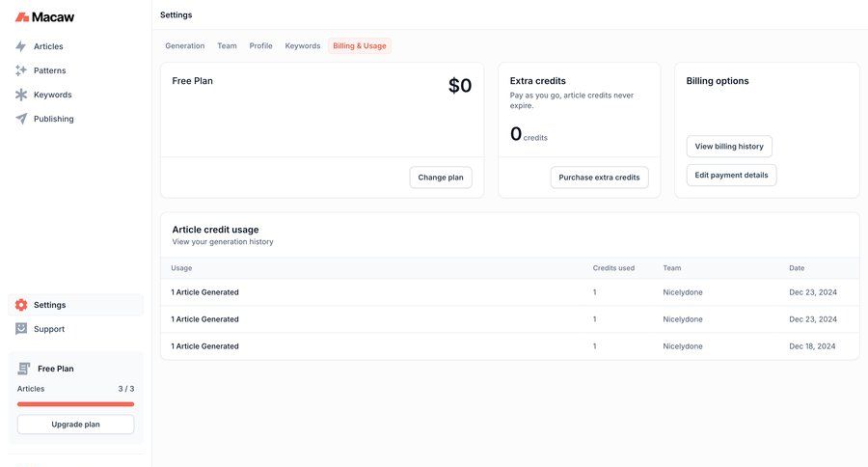Click the Free Plan receipt icon
The width and height of the screenshot is (868, 467).
click(24, 369)
